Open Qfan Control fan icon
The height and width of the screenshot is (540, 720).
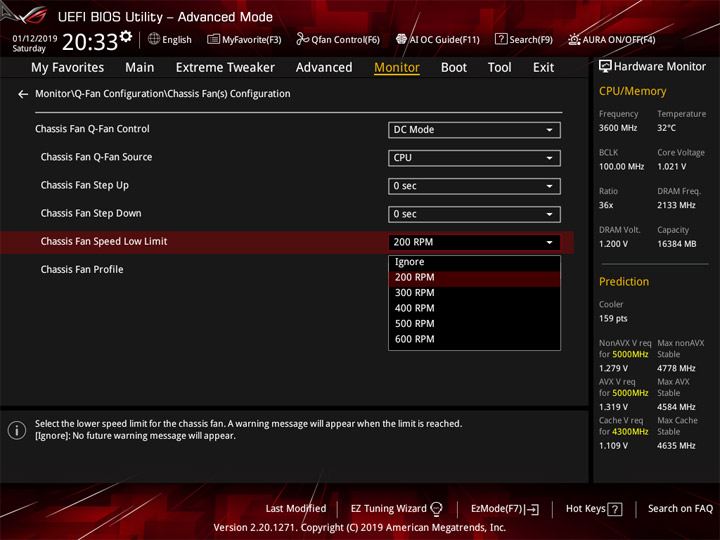point(302,39)
